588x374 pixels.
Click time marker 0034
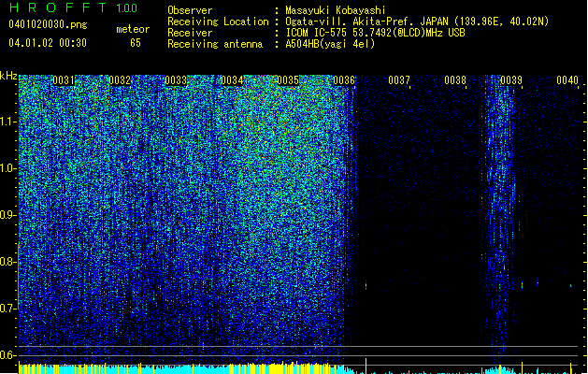(232, 80)
